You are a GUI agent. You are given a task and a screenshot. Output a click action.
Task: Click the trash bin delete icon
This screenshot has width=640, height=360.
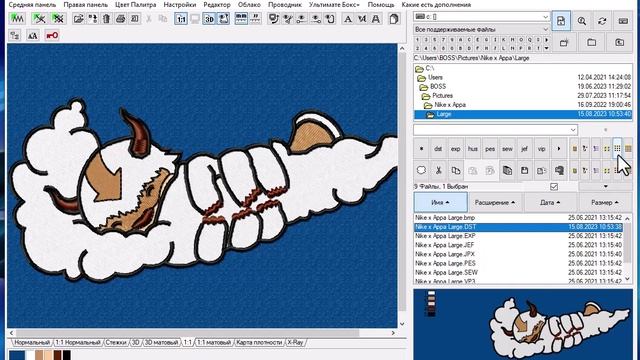[106, 19]
